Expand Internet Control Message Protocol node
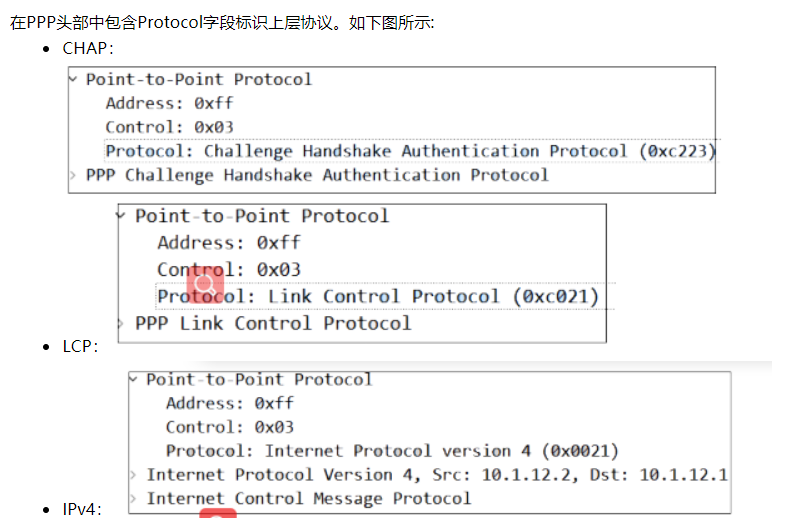The height and width of the screenshot is (530, 785). (x=134, y=498)
